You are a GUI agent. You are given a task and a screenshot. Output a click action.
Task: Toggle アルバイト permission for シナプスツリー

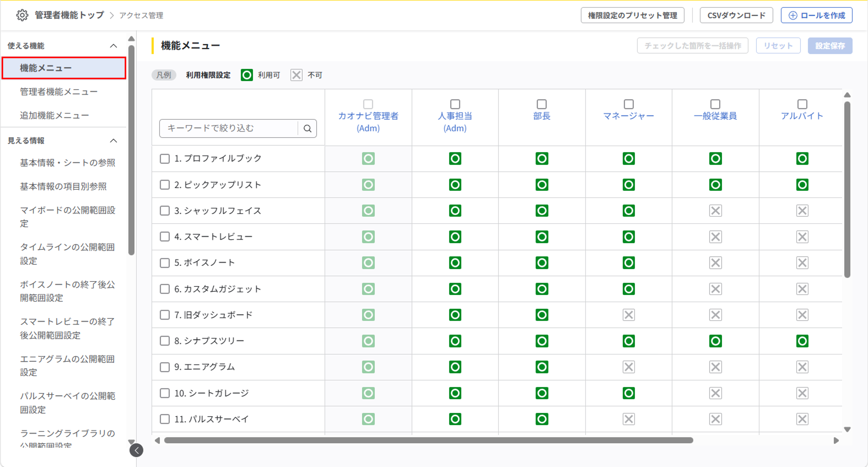pyautogui.click(x=802, y=341)
